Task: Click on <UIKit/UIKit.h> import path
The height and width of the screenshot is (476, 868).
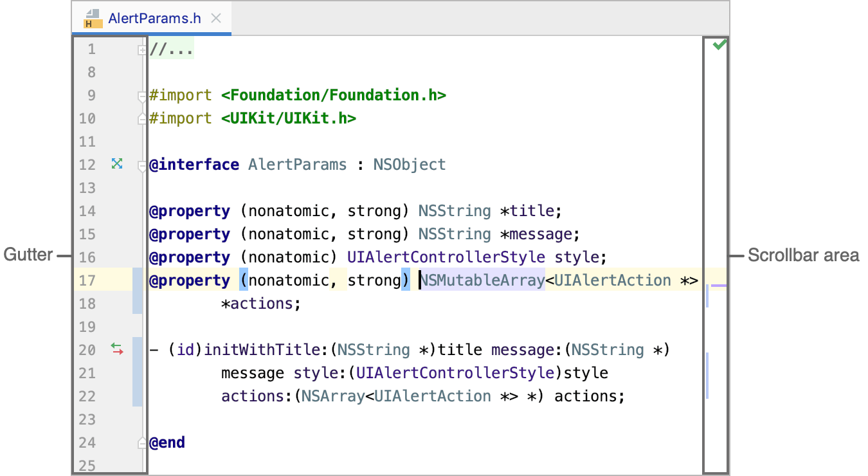Action: click(289, 118)
